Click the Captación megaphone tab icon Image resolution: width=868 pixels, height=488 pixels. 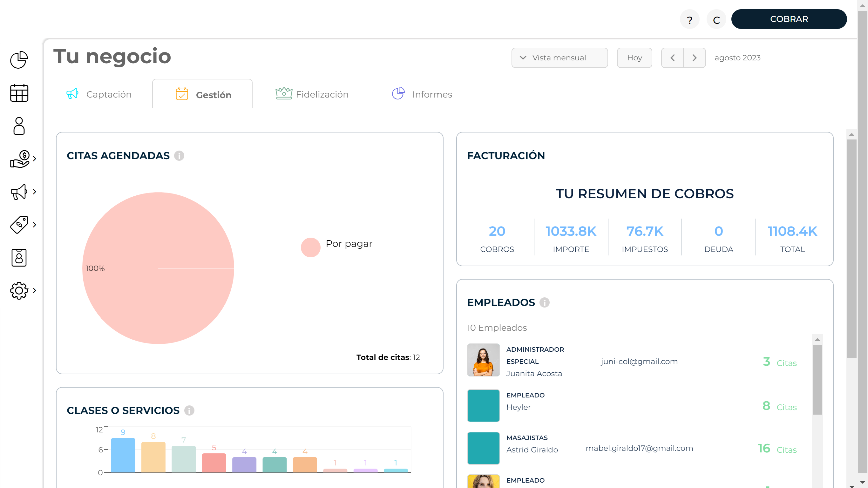pyautogui.click(x=72, y=94)
